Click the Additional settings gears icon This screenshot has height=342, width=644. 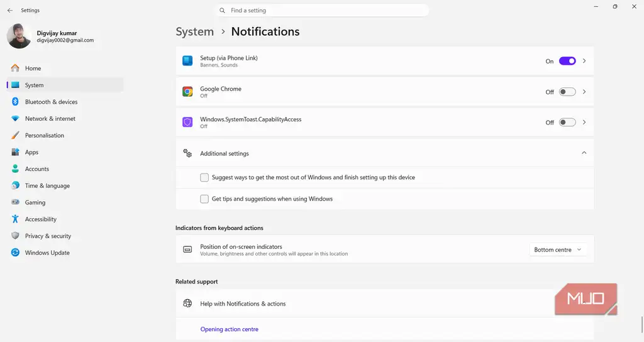187,153
